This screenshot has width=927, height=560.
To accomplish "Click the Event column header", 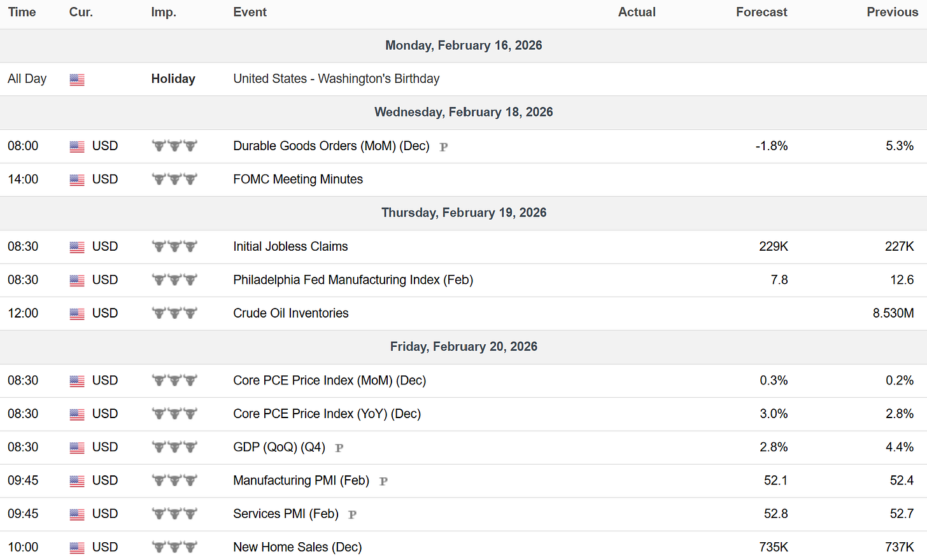I will 250,12.
